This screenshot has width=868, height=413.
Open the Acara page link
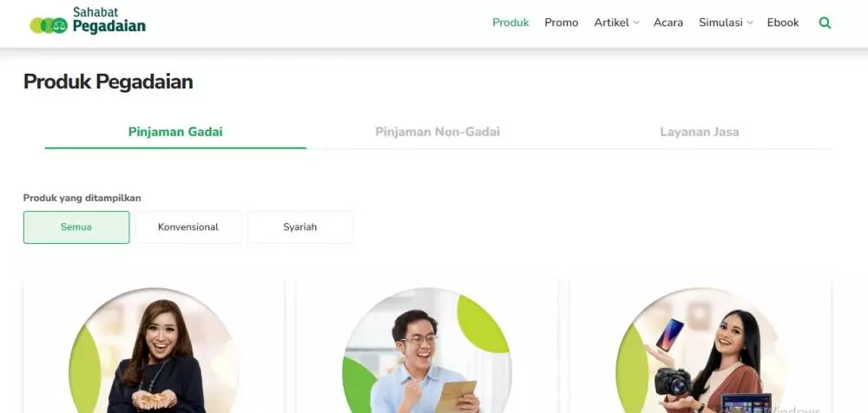coord(668,23)
